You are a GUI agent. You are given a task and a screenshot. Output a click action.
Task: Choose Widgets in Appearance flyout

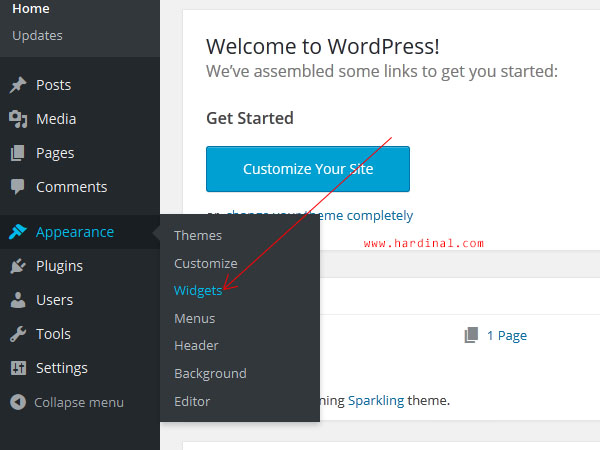(198, 291)
